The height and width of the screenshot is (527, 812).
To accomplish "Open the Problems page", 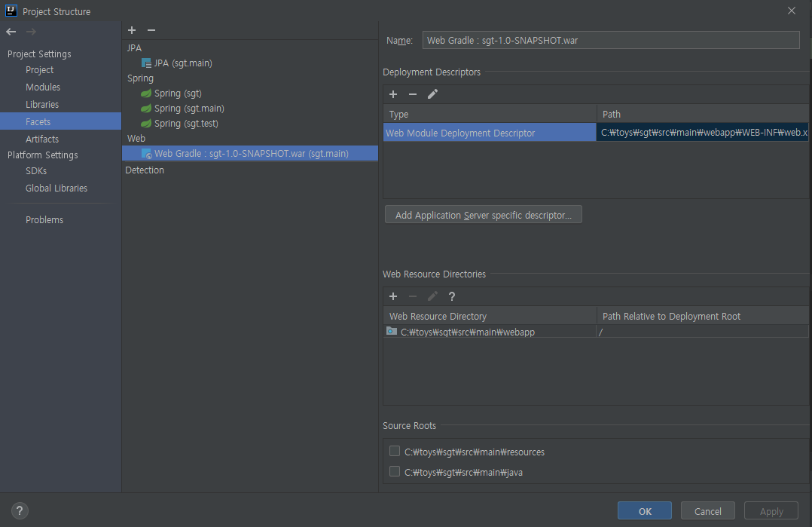I will 44,219.
